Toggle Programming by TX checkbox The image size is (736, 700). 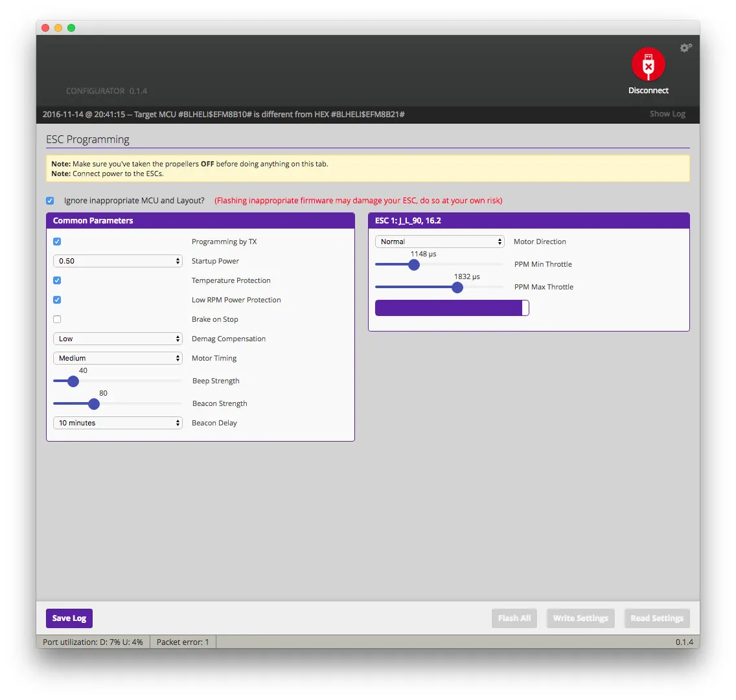[57, 242]
